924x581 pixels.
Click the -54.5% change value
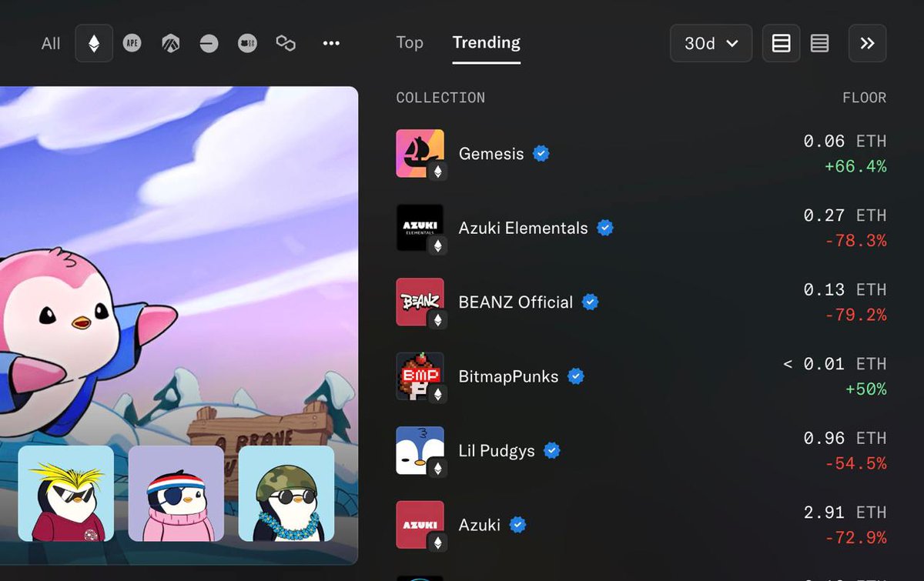tap(855, 463)
